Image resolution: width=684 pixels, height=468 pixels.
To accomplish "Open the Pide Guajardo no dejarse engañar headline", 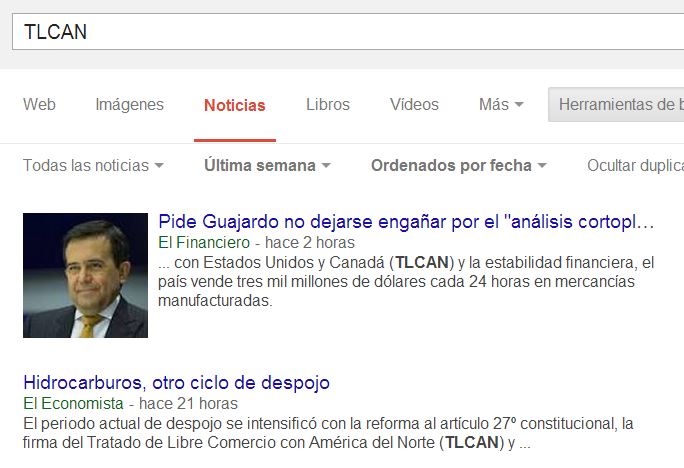I will [x=406, y=222].
